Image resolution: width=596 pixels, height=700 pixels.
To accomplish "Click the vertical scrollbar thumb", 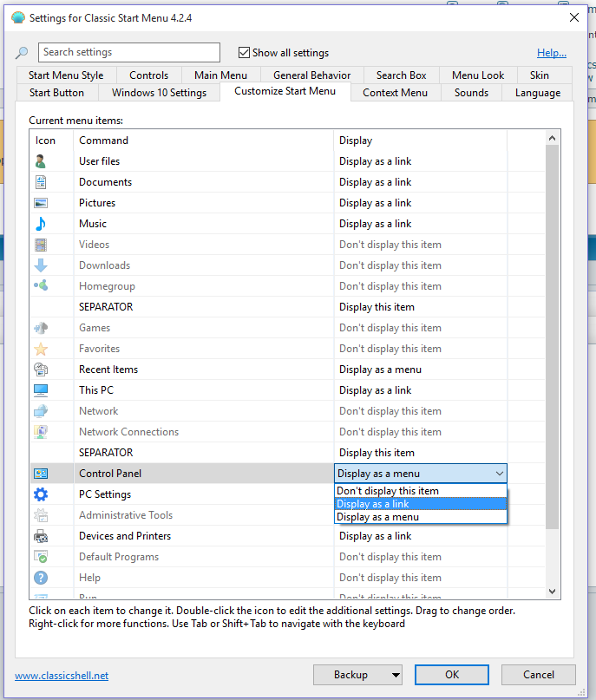I will [553, 337].
